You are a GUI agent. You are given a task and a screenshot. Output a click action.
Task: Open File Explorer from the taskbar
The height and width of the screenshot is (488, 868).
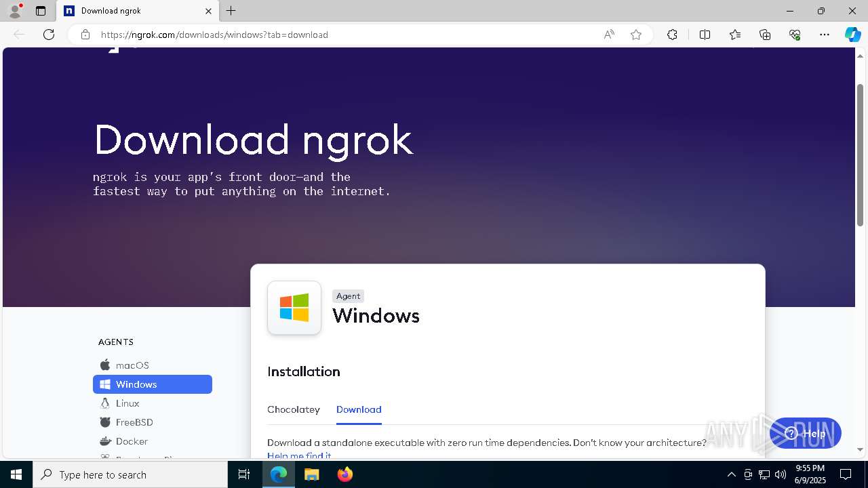click(x=311, y=474)
